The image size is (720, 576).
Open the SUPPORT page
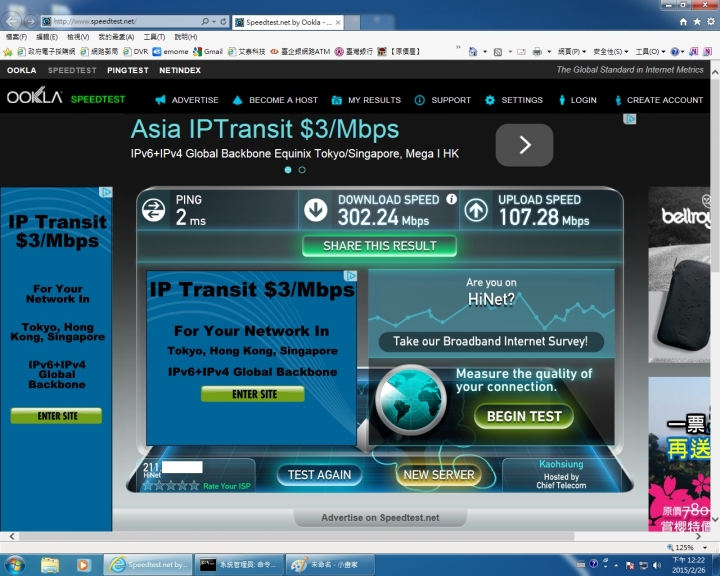[443, 100]
